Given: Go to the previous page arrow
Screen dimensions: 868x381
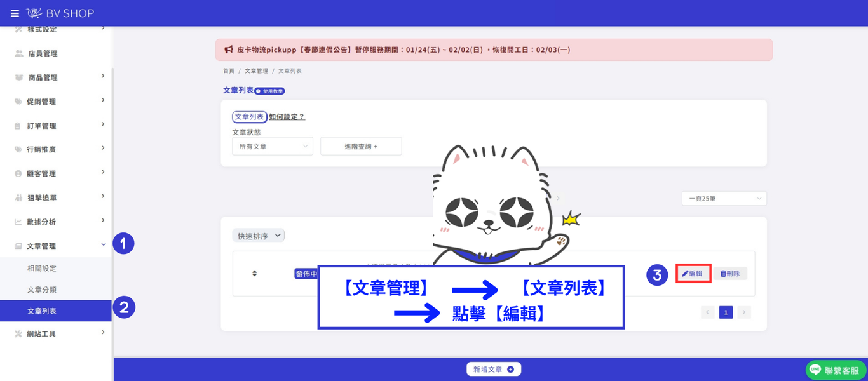Looking at the screenshot, I should [708, 312].
